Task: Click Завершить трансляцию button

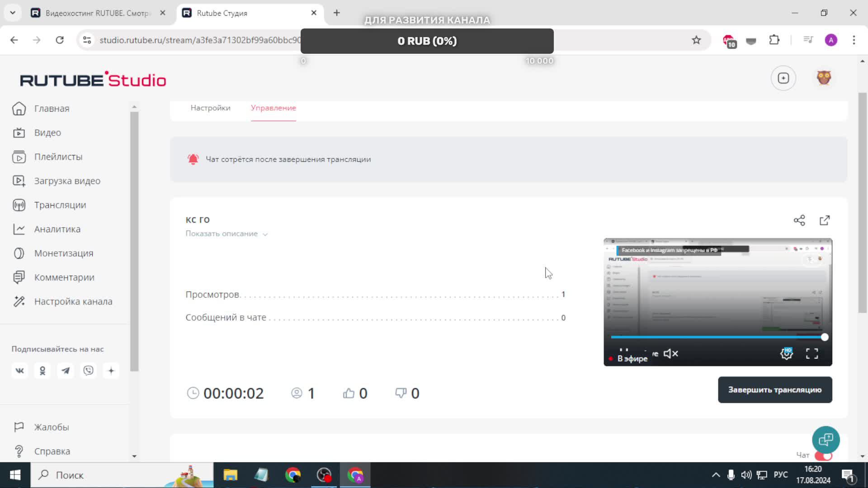Action: pos(774,389)
